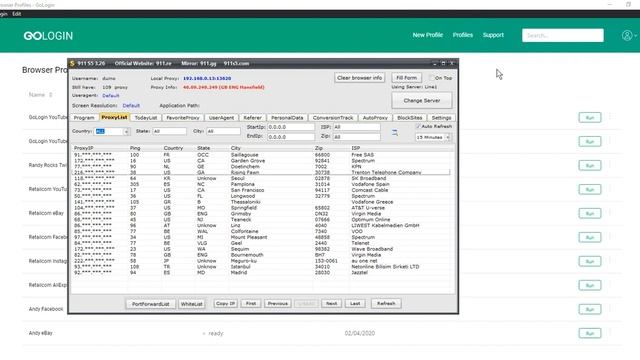640x360 pixels.
Task: Open Profiles link in GoLogin header
Action: click(462, 35)
